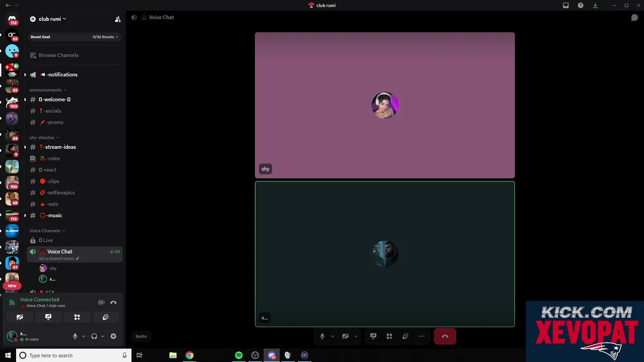Screen dimensions: 644x362
Task: Click the invite people icon beside club rumi
Action: click(x=118, y=19)
